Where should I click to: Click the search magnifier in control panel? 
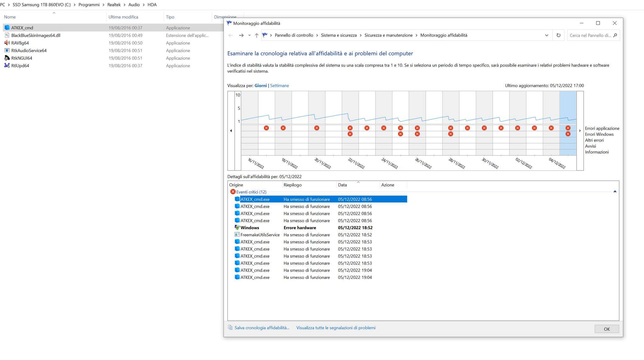[615, 35]
